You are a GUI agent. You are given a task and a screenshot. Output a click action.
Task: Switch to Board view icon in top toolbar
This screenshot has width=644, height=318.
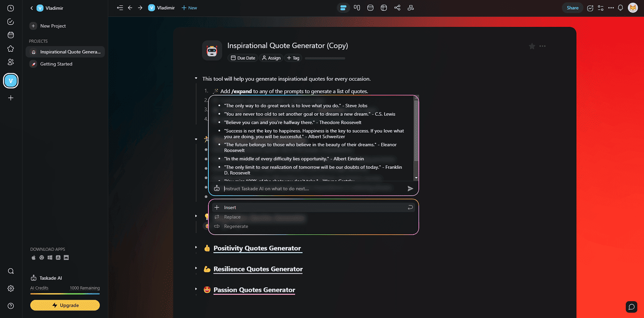point(357,8)
